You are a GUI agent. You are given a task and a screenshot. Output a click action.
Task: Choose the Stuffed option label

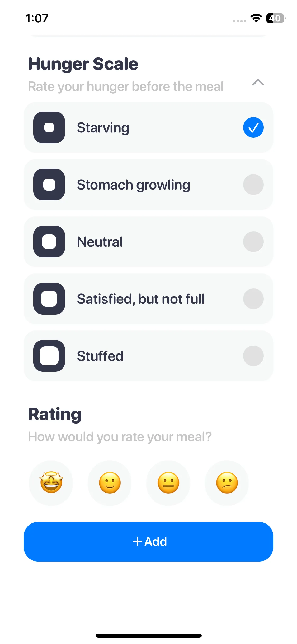100,356
